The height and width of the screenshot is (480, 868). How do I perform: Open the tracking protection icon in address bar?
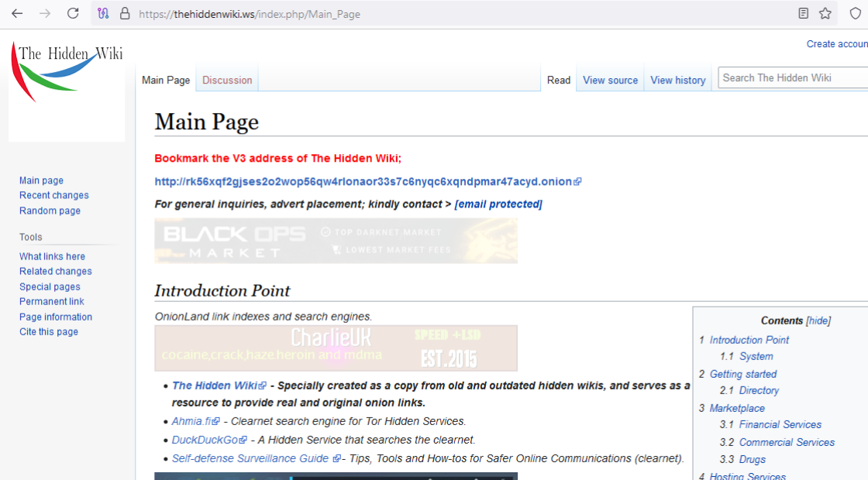[x=103, y=14]
